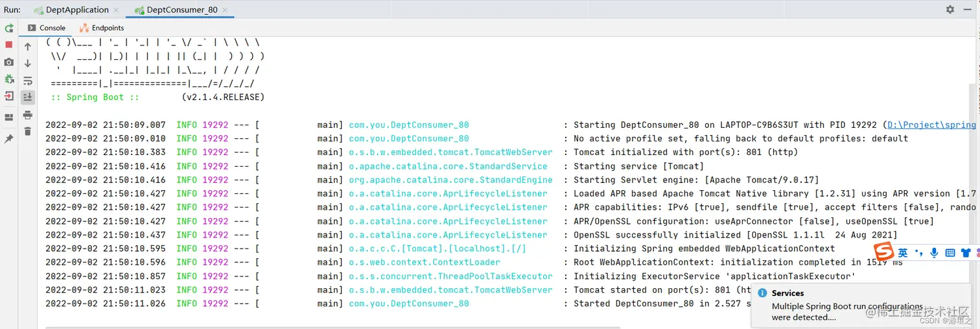The width and height of the screenshot is (980, 329).
Task: Click the Services notification title
Action: [787, 293]
